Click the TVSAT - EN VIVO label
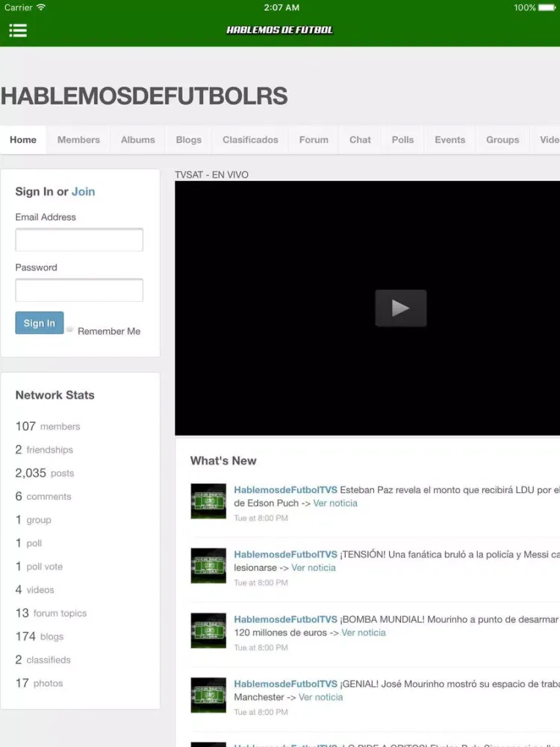Image resolution: width=560 pixels, height=747 pixels. coord(211,174)
